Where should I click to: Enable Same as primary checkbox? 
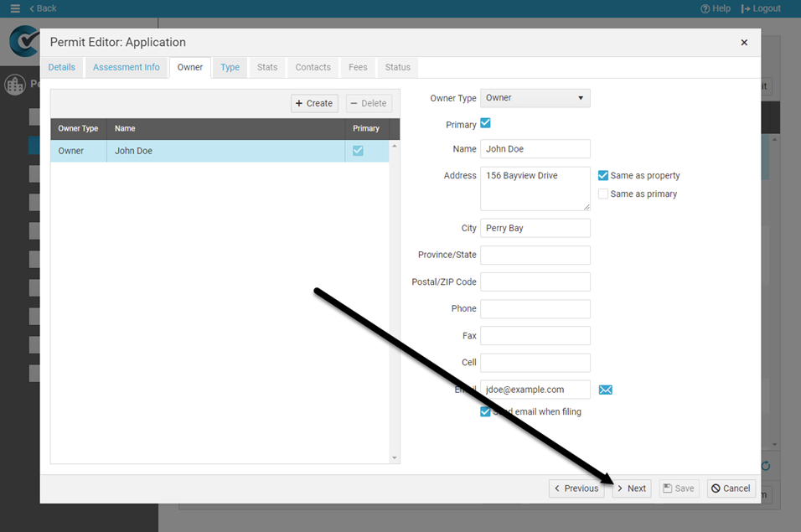[x=603, y=194]
